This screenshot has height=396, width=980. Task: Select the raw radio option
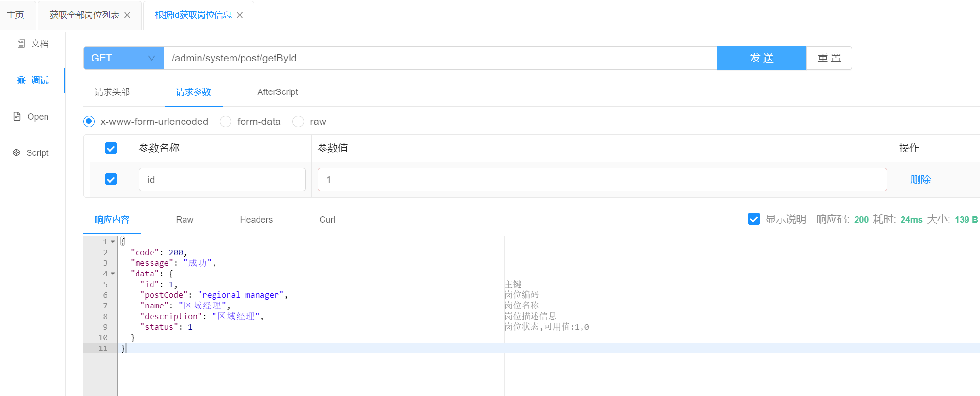point(298,122)
